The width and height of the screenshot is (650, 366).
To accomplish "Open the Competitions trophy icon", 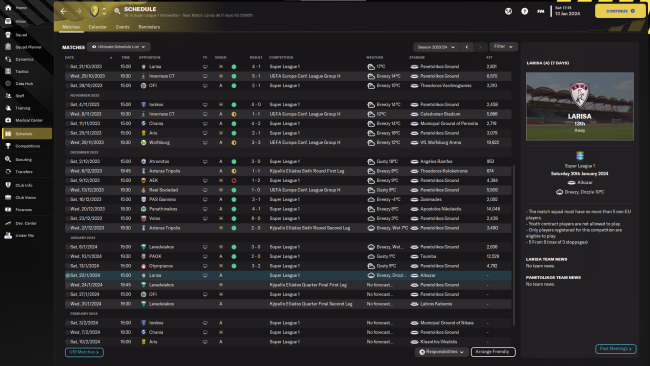I will click(8, 146).
